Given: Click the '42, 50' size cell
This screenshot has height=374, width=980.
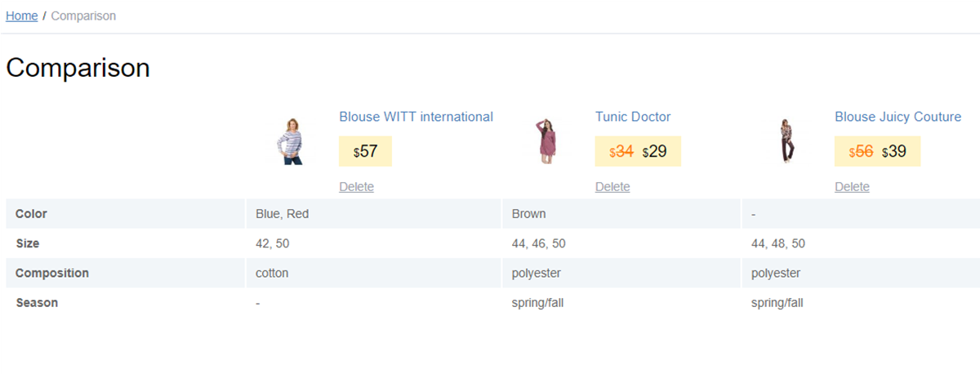Looking at the screenshot, I should [373, 243].
